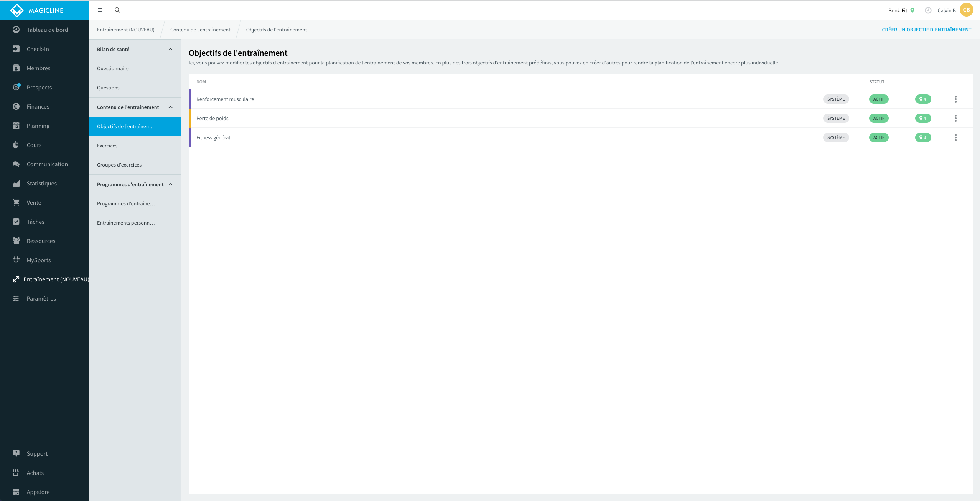Click the ACTIF status of Renforcement musculaire
Screen dimensions: 980x501
pyautogui.click(x=879, y=99)
